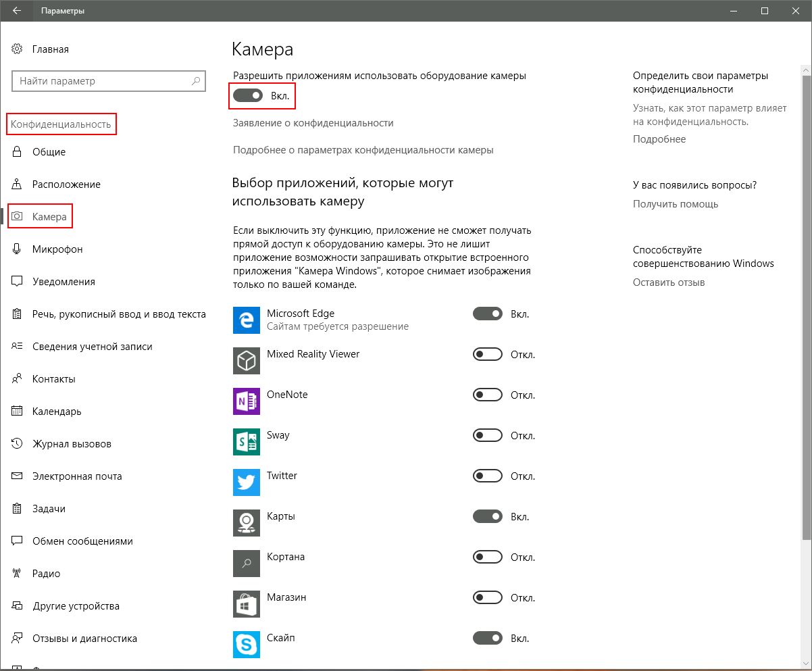Click the Microsoft Edge app icon
Screen dimensions: 812x671
247,320
